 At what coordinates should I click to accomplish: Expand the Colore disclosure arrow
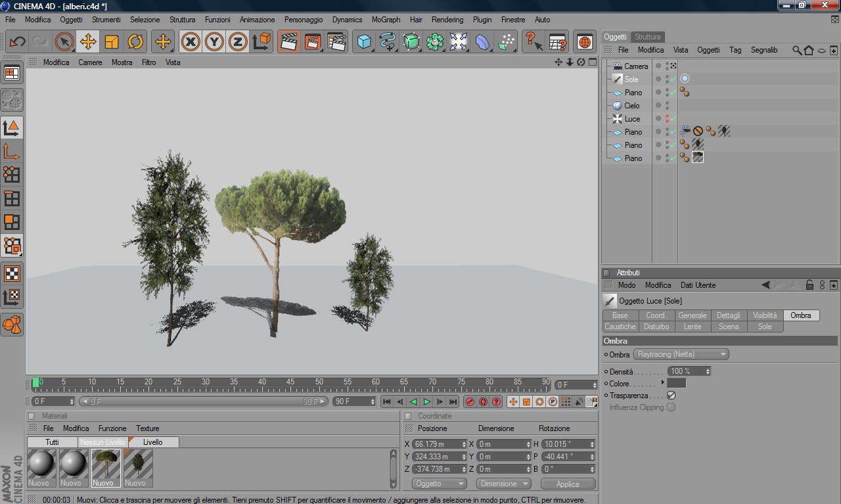pos(662,383)
